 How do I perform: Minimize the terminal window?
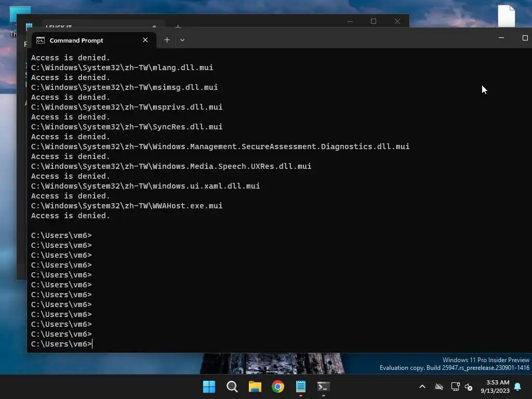(x=501, y=37)
